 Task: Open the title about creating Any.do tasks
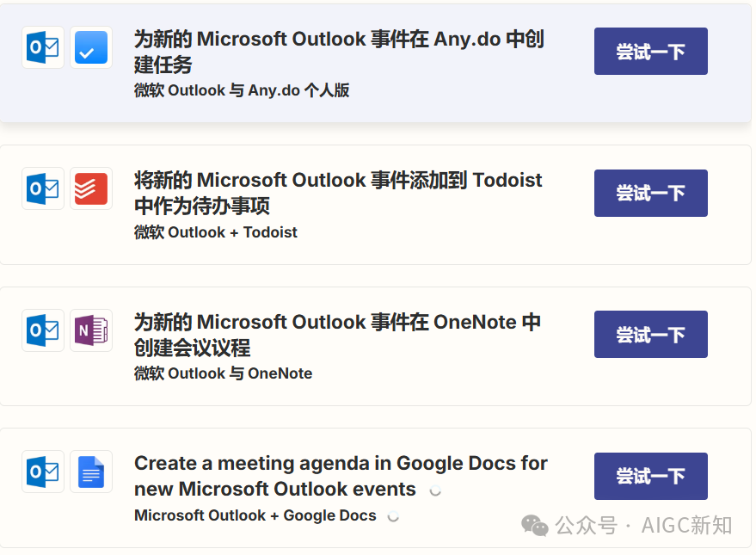[x=339, y=52]
